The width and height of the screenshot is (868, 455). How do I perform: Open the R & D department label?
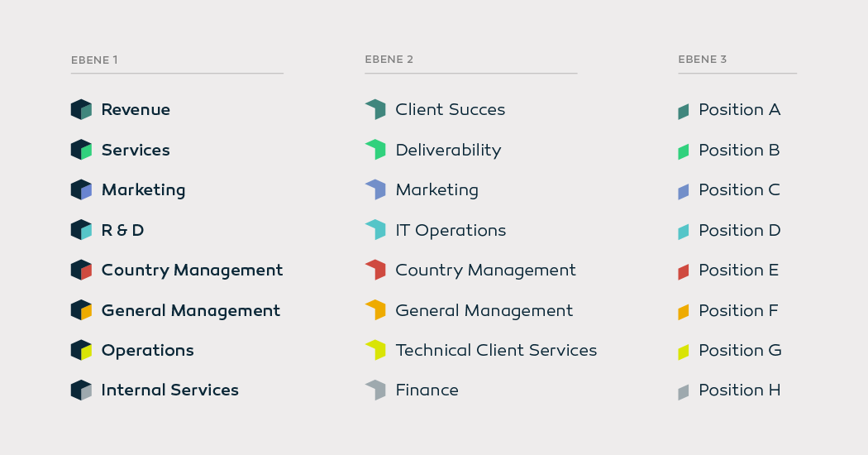point(123,230)
